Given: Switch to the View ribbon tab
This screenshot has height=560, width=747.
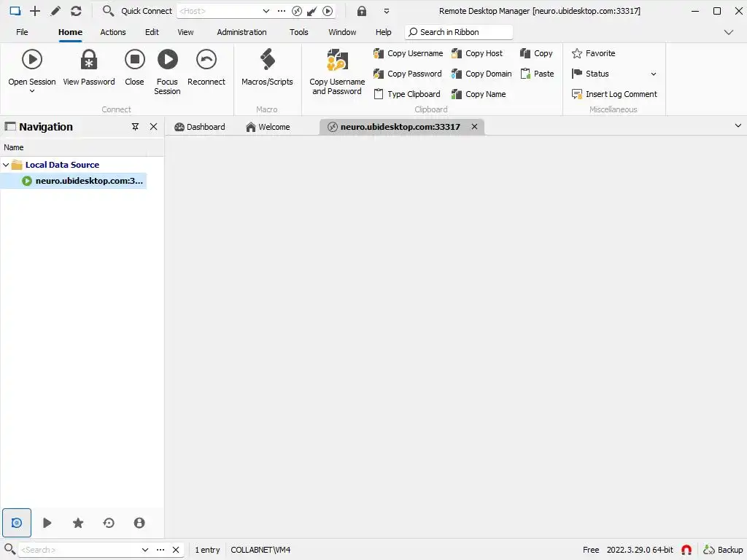Looking at the screenshot, I should [185, 32].
